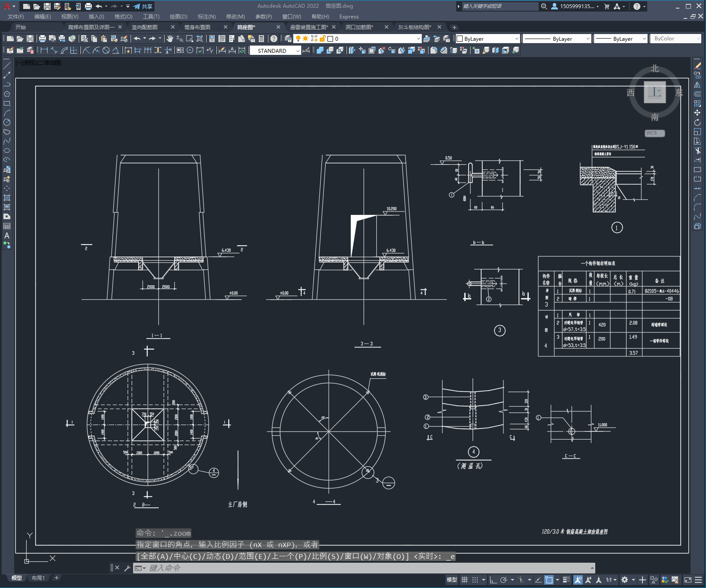Open the Workspace Switching gear icon

coord(625,580)
